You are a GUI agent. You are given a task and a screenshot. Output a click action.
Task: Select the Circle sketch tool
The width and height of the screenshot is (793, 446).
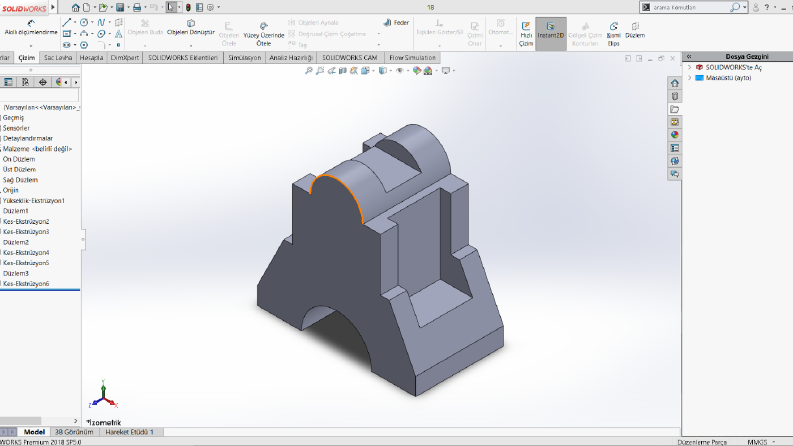coord(84,22)
